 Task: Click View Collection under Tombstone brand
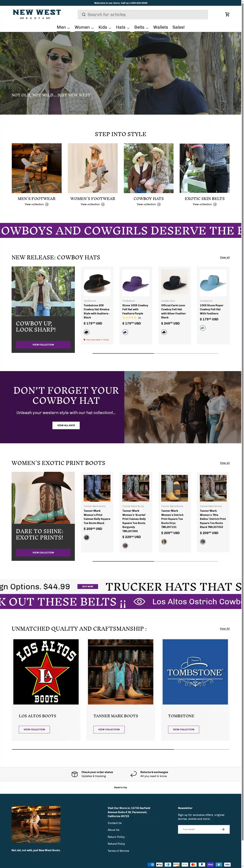coord(184,730)
